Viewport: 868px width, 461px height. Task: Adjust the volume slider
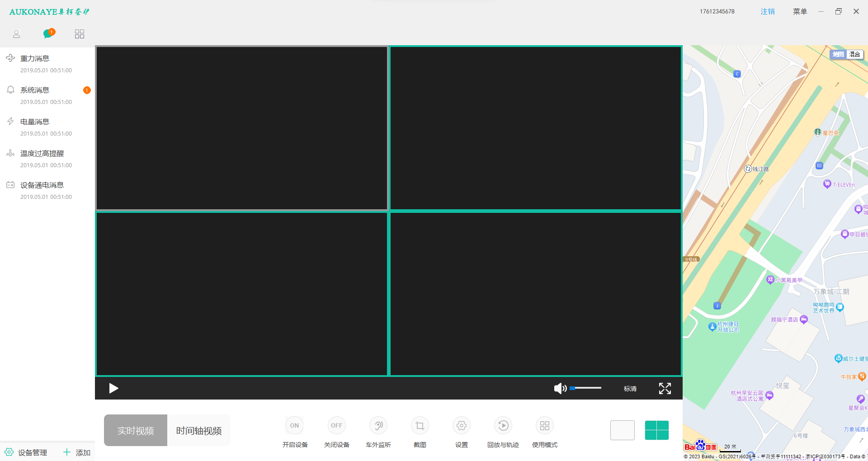coord(585,388)
